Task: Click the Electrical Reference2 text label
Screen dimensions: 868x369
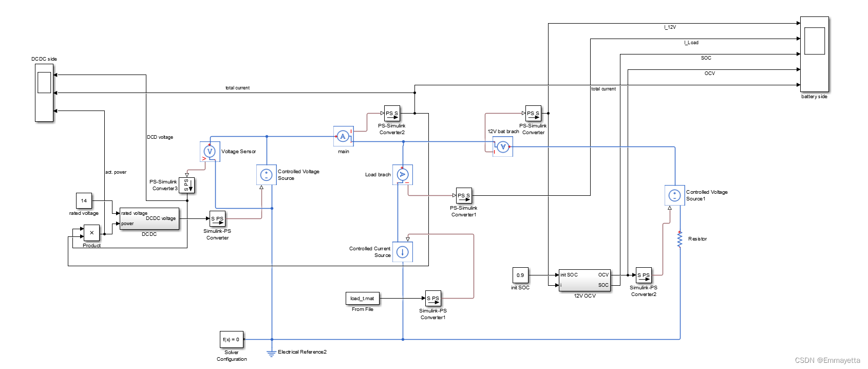Action: click(x=302, y=352)
